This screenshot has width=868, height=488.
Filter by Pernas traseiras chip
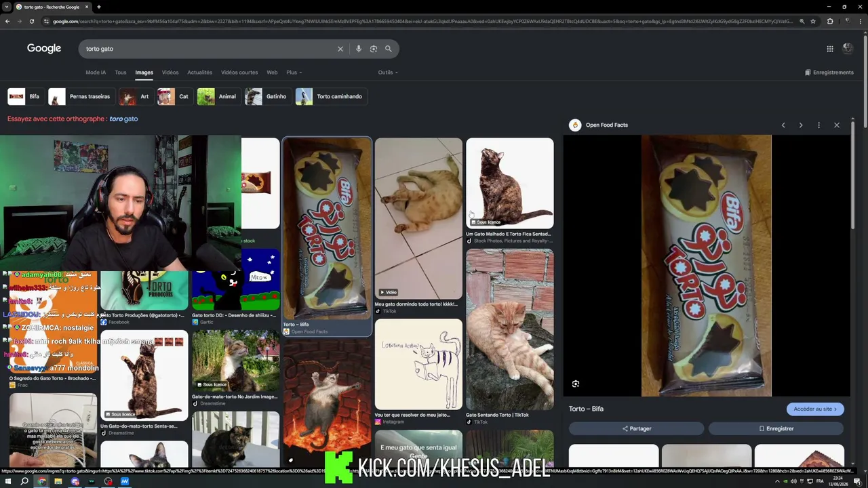pos(80,96)
